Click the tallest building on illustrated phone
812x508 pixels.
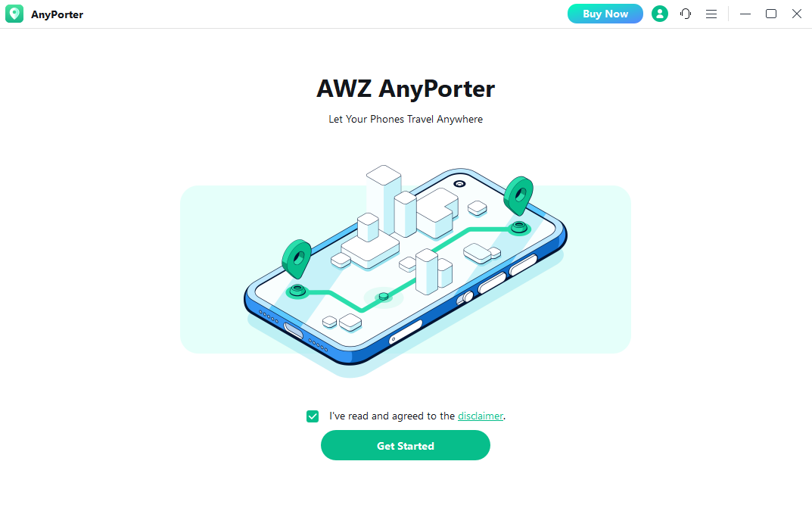[384, 199]
